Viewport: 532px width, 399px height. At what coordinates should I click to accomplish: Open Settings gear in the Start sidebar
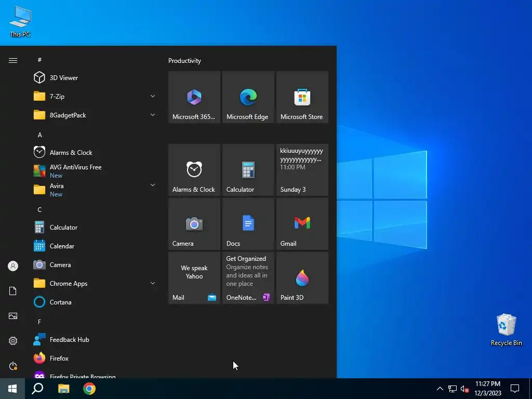pyautogui.click(x=13, y=341)
